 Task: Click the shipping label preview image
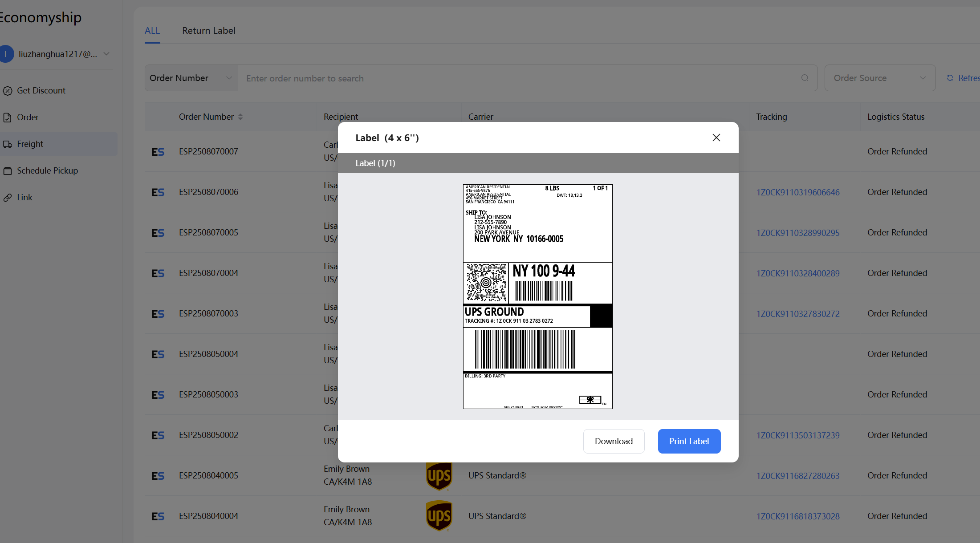point(537,296)
